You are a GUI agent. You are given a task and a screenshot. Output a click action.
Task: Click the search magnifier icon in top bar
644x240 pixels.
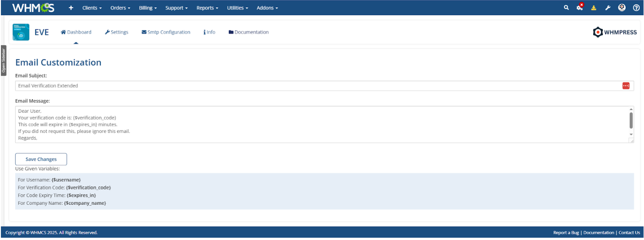[x=566, y=8]
